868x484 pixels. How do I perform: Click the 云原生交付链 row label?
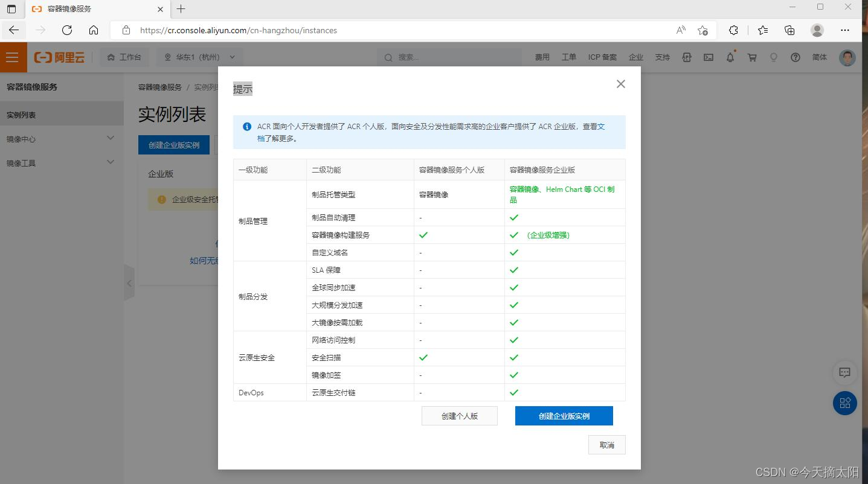click(333, 393)
